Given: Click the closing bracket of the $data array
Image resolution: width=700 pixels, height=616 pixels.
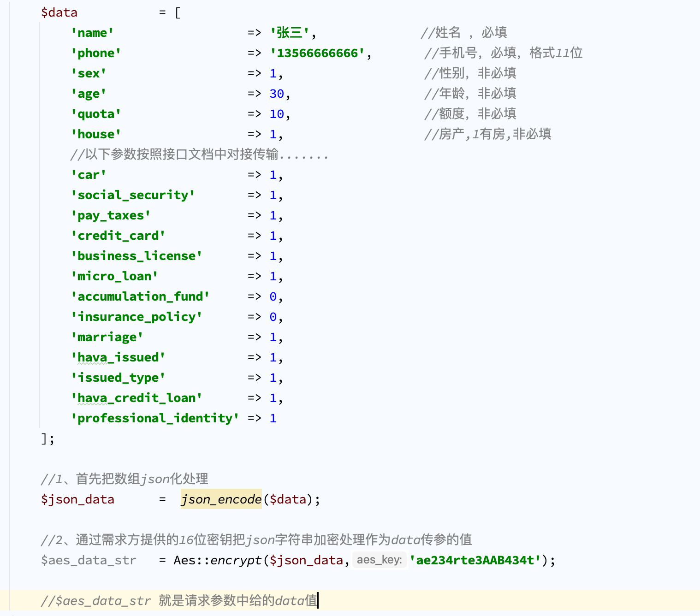Looking at the screenshot, I should [44, 438].
